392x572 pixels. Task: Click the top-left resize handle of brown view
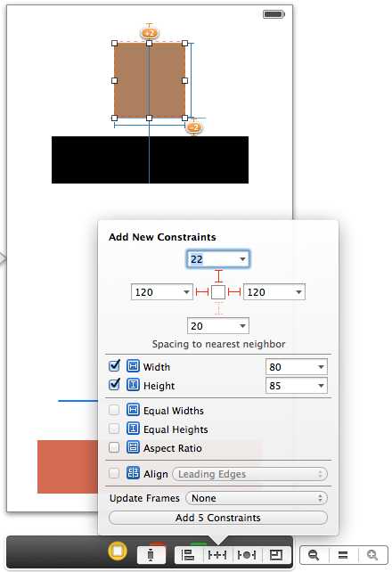(x=114, y=43)
